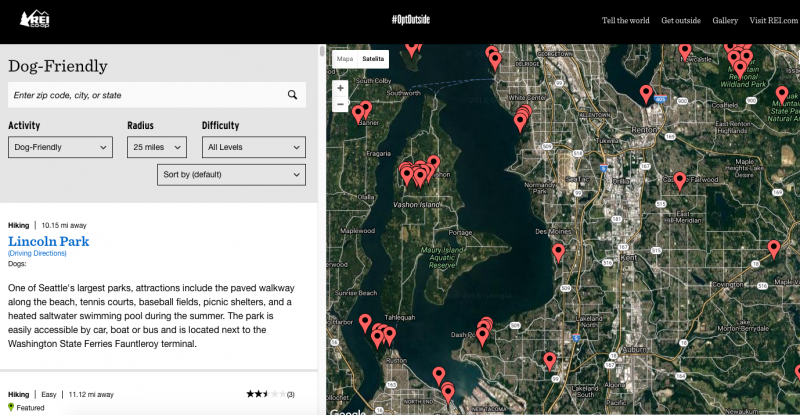Screen dimensions: 800x415
Task: Open the Lincoln Park listing
Action: (48, 241)
